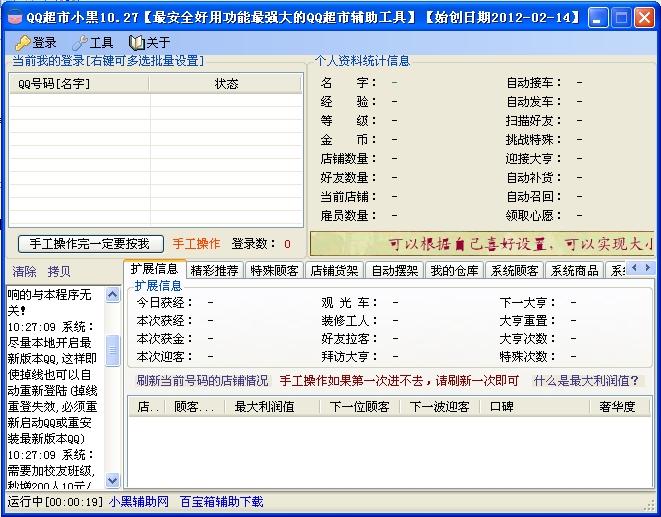Click the 雇员数量: label
This screenshot has width=661, height=517.
coord(348,215)
